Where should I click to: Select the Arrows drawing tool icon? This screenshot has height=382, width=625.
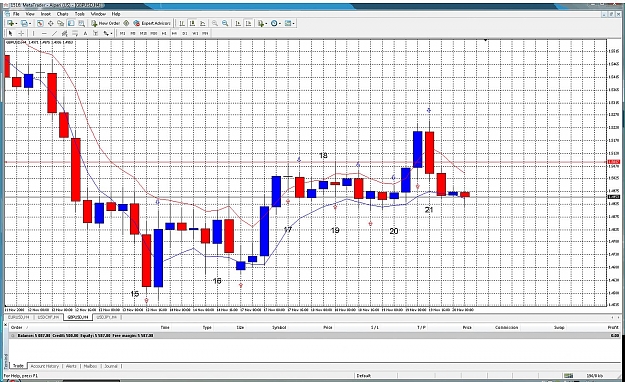[x=105, y=33]
